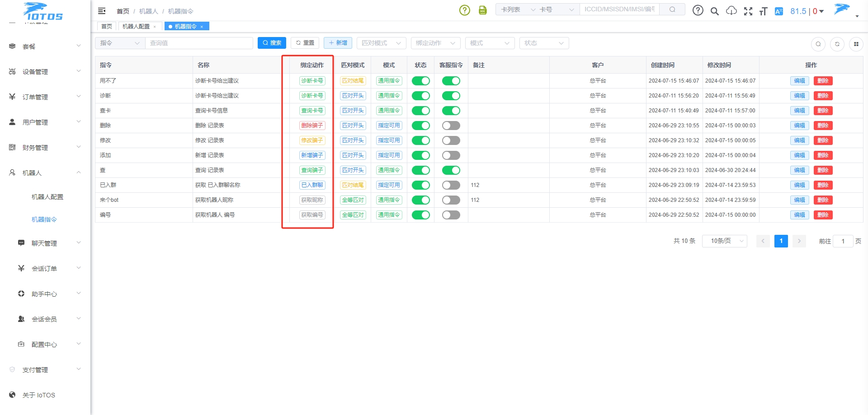Open the 绑定动作 filter dropdown
Screen dimensions: 868x415
coord(436,43)
